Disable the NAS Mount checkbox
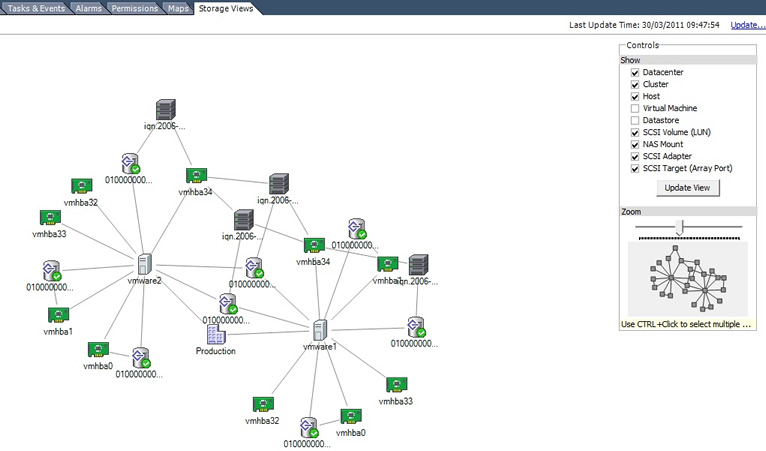766x451 pixels. [635, 144]
